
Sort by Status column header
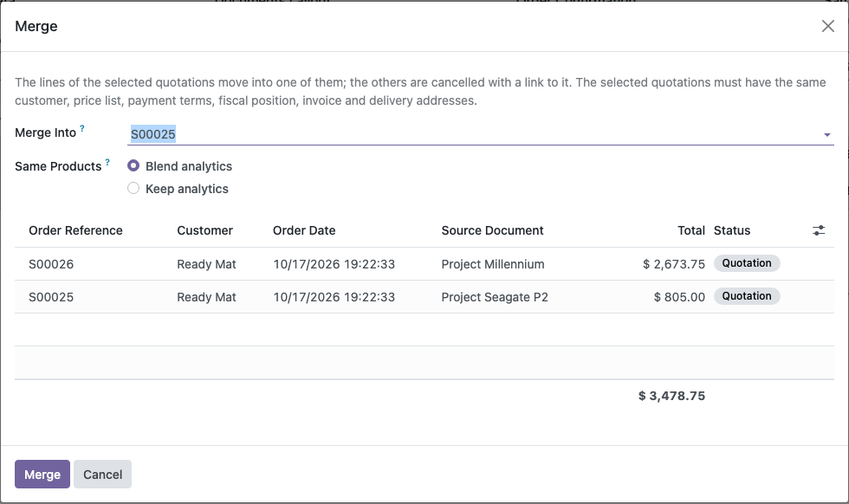tap(732, 230)
